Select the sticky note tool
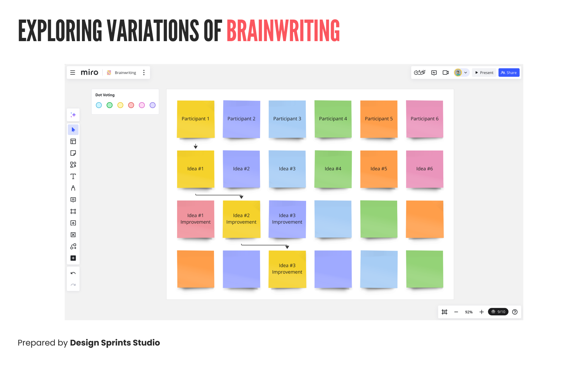Screen dimensions: 588x365 (73, 153)
